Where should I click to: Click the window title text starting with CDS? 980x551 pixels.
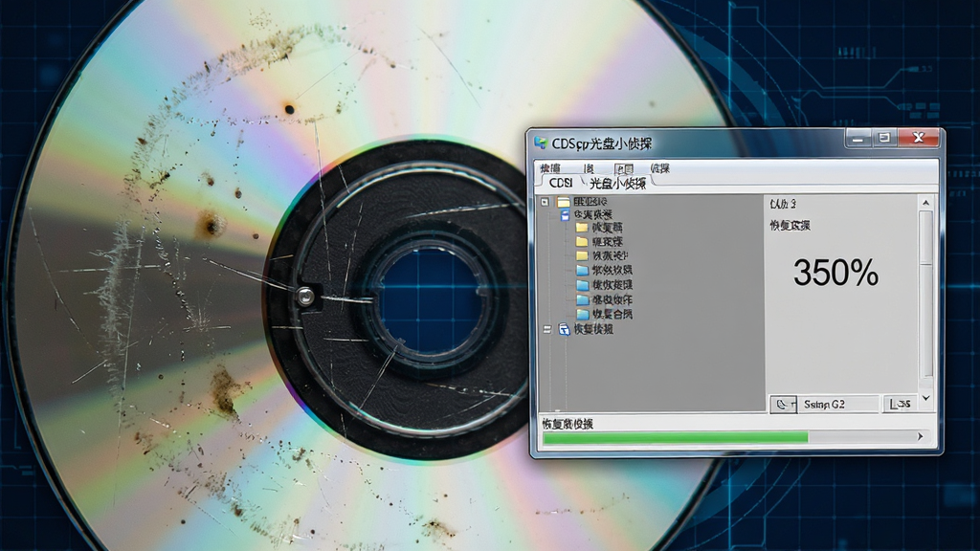click(x=602, y=143)
